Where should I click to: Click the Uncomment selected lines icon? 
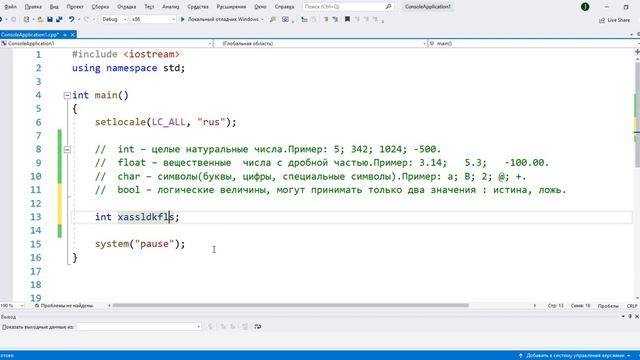335,19
